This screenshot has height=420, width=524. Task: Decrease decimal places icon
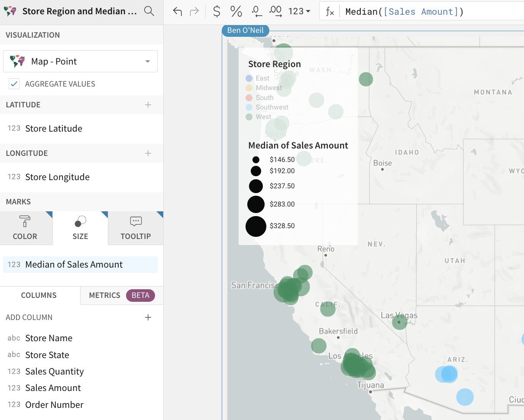tap(257, 11)
